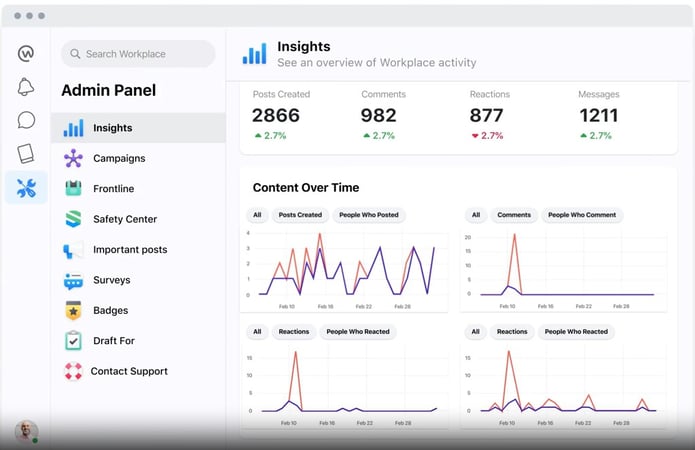Viewport: 695px width, 450px height.
Task: Click the Contact Support lifebuoy icon
Action: (x=73, y=371)
